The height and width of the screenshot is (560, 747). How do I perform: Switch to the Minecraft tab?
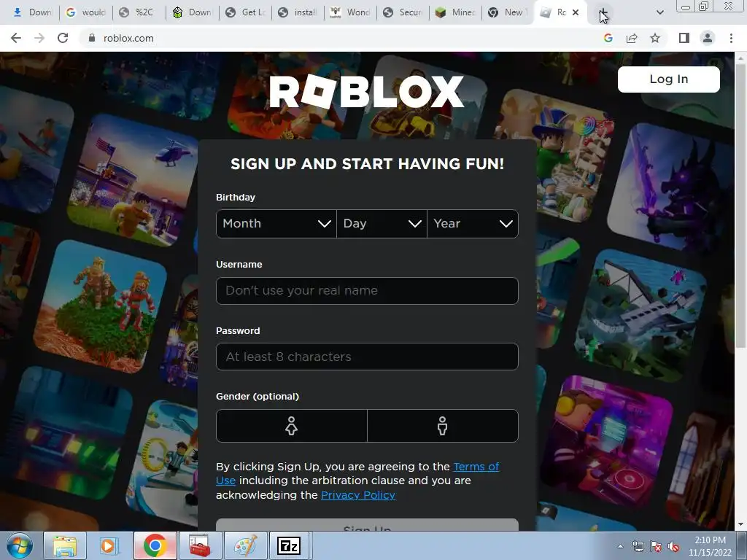pos(456,12)
